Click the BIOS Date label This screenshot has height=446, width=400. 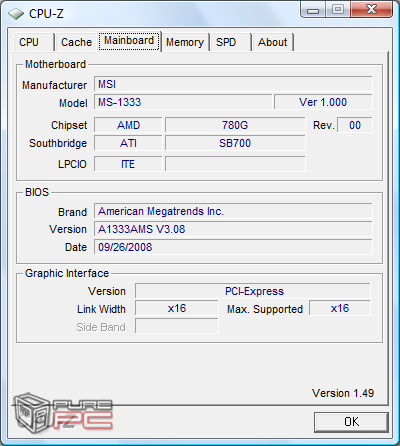(x=76, y=247)
